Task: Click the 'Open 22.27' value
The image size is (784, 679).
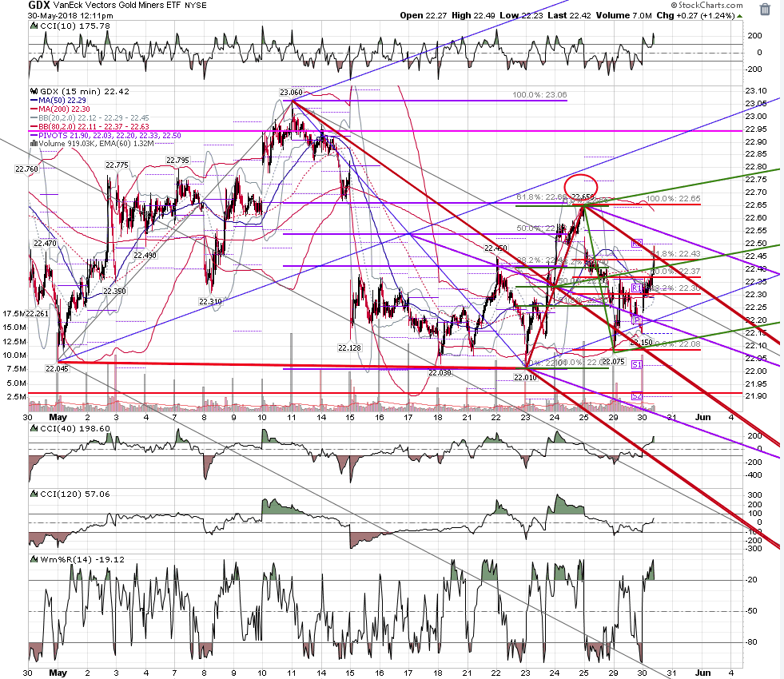Action: [x=424, y=15]
